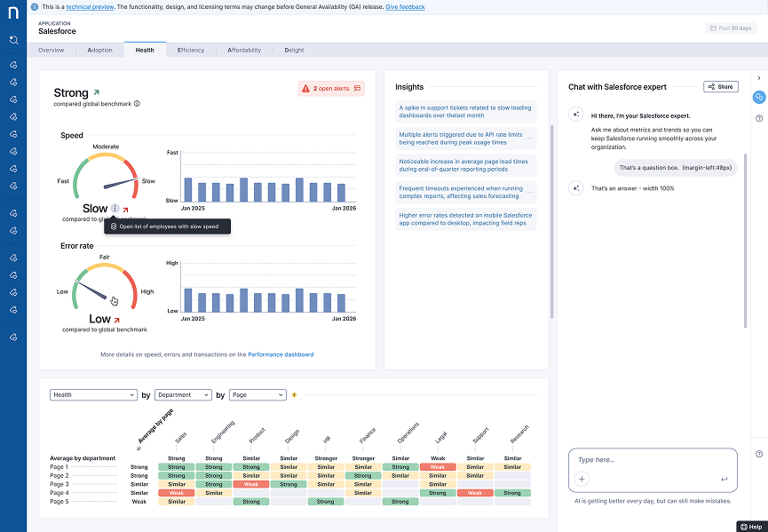Click the help circle icon near chat input
This screenshot has height=532, width=768.
(x=759, y=454)
